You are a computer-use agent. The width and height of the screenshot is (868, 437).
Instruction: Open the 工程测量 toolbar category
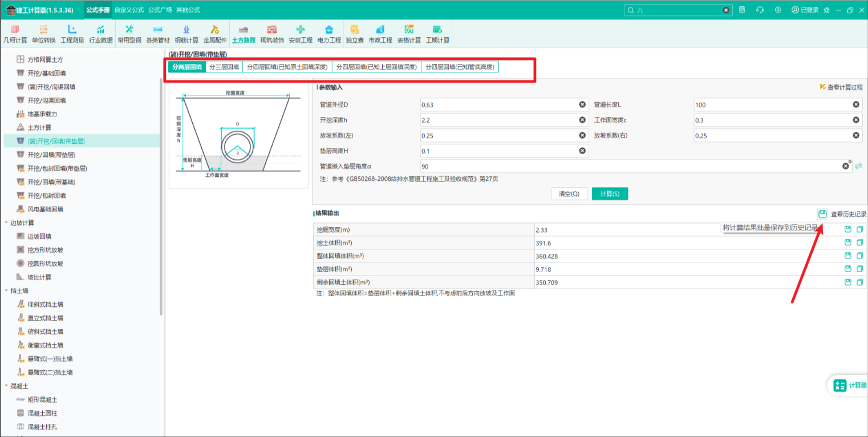point(72,34)
